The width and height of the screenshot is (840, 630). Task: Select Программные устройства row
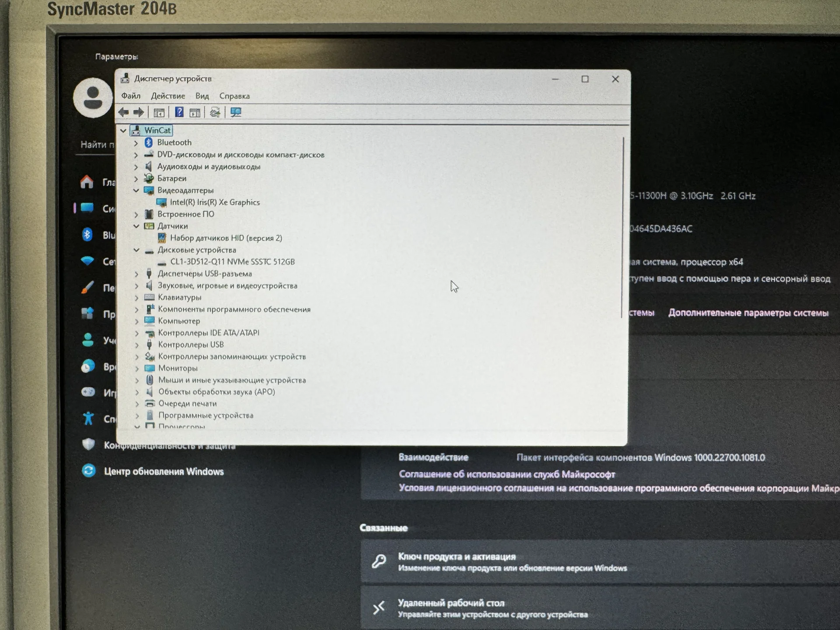[x=206, y=415]
